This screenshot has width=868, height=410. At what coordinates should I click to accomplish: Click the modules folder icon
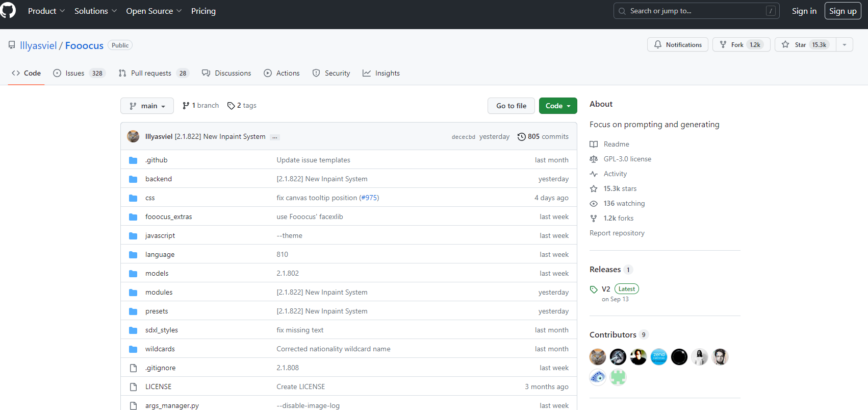point(133,293)
